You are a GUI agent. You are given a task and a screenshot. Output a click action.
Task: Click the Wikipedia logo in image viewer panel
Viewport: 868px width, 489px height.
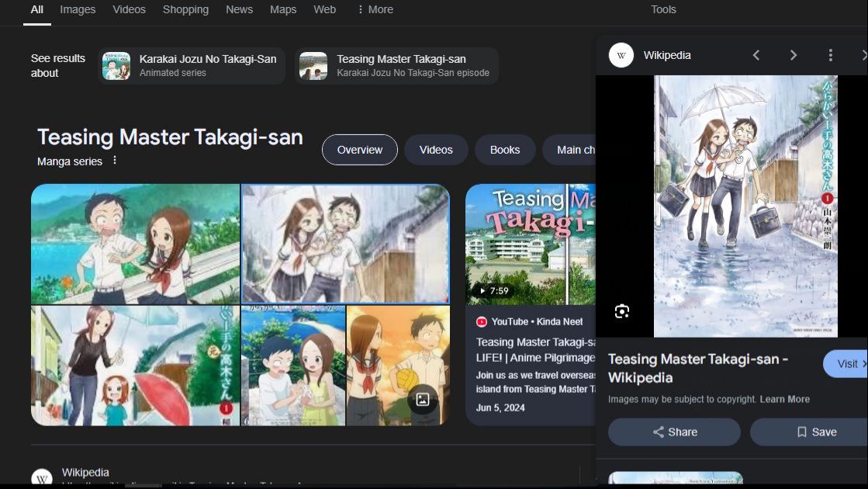(x=621, y=55)
